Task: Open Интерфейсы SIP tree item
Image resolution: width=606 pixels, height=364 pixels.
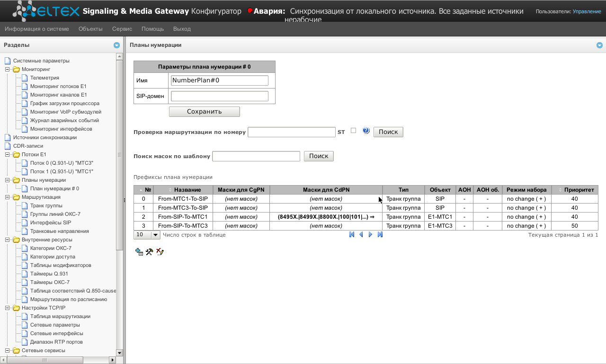Action: click(x=51, y=222)
